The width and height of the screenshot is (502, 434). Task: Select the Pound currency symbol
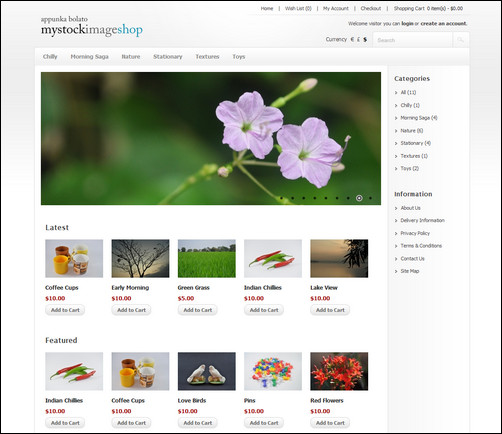click(x=358, y=39)
